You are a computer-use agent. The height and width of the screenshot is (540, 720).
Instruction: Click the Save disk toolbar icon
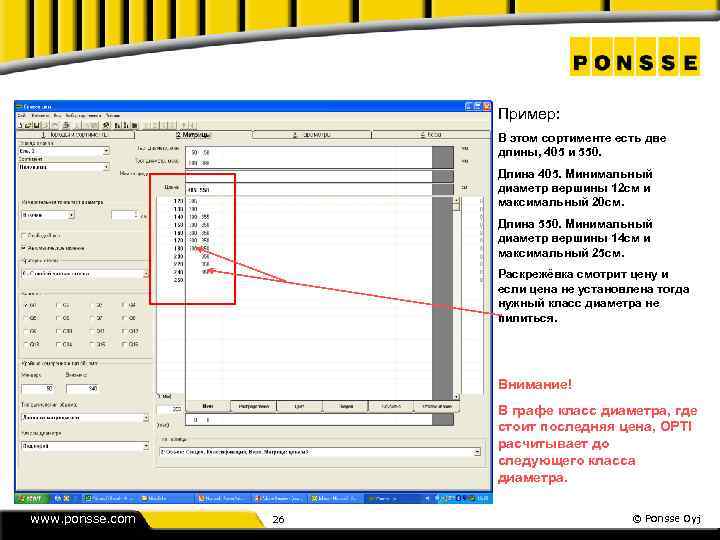[36, 125]
